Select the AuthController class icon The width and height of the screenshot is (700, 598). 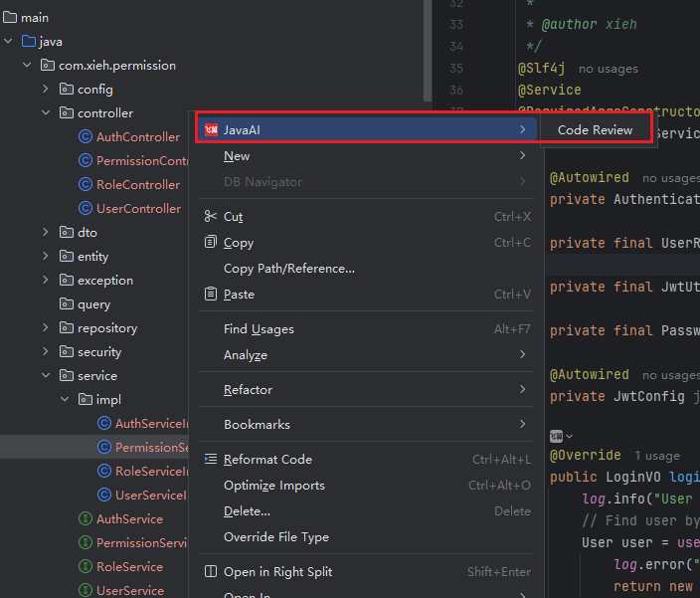pyautogui.click(x=86, y=137)
